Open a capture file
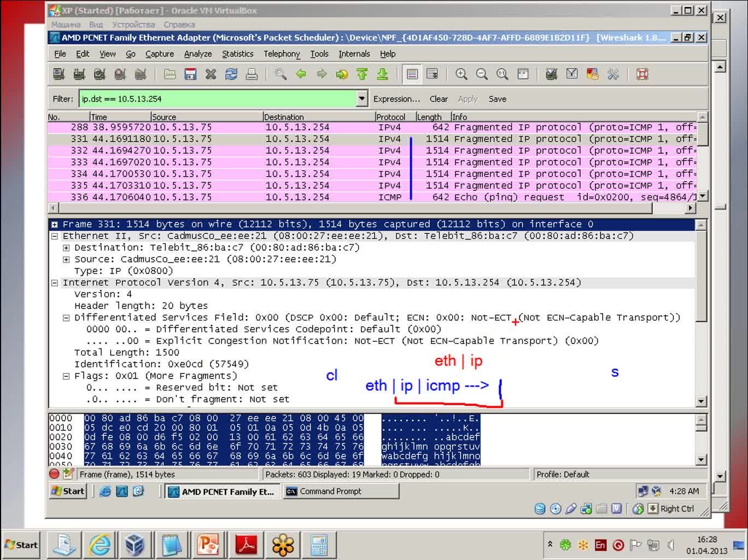 [x=170, y=74]
